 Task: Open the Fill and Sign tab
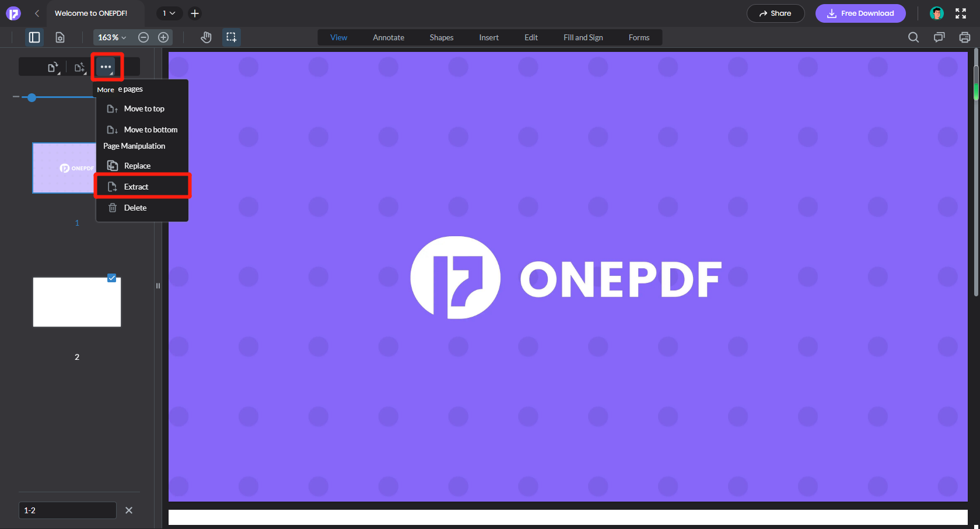click(583, 37)
